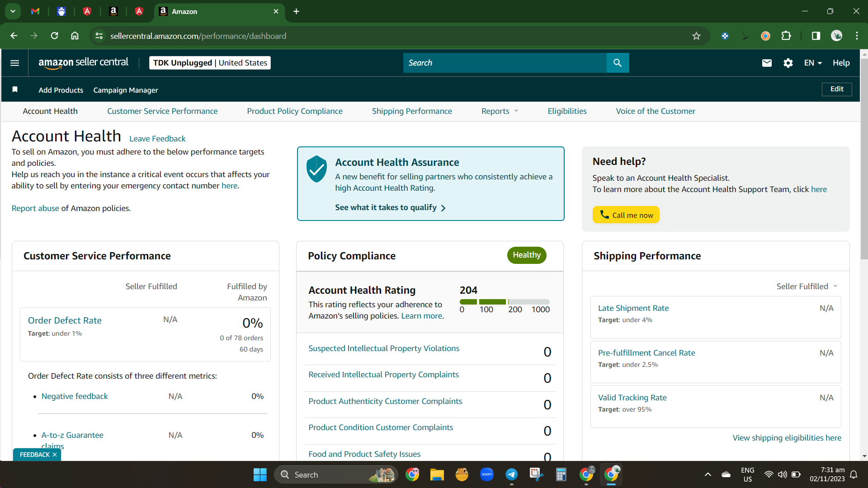Image resolution: width=868 pixels, height=488 pixels.
Task: Open a new browser tab
Action: 296,11
